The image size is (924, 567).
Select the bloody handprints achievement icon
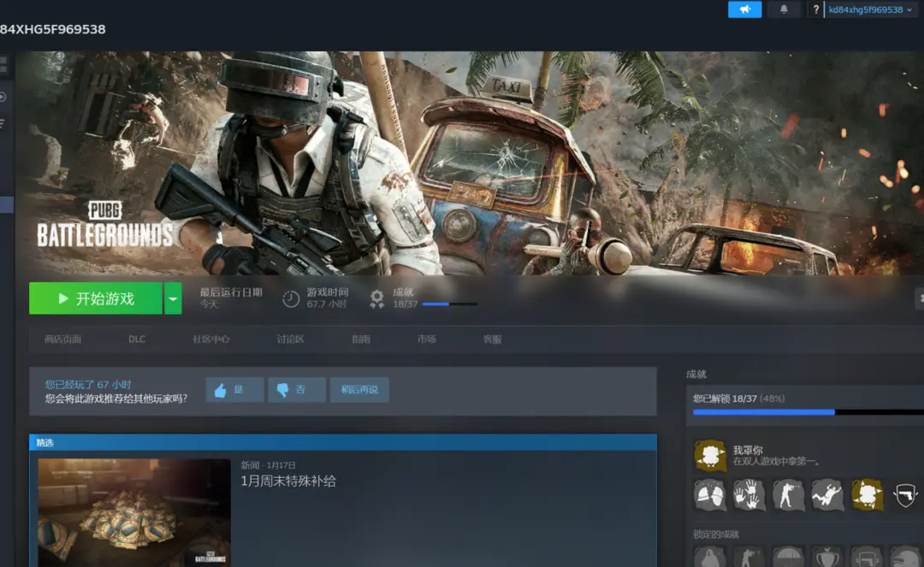749,494
